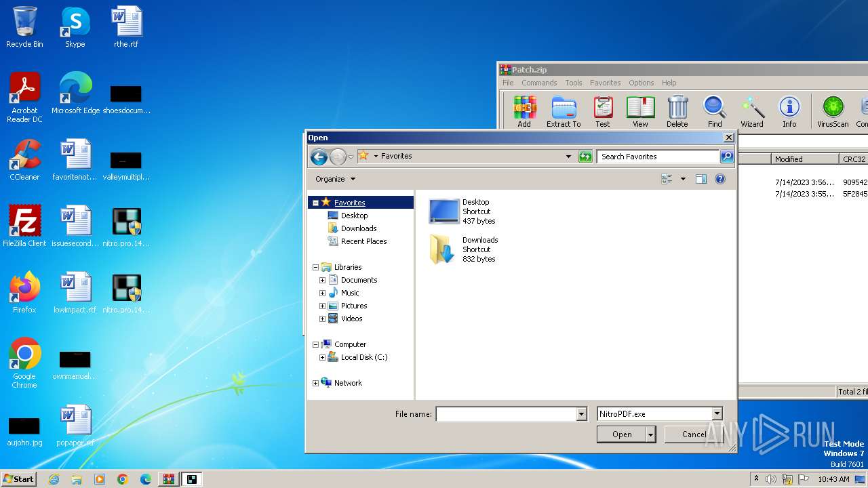This screenshot has width=868, height=488.
Task: Open the File name history dropdown
Action: pos(581,413)
